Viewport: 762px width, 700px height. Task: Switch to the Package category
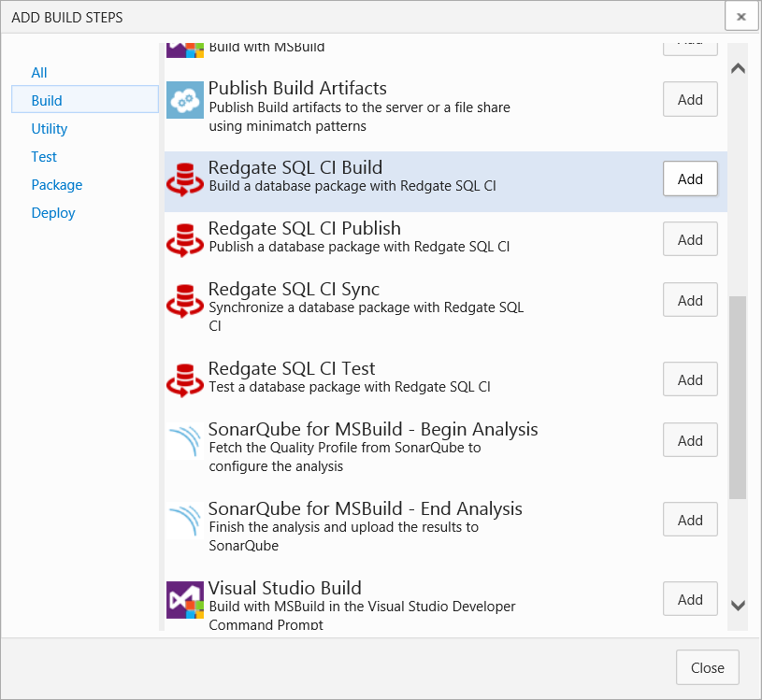(57, 185)
